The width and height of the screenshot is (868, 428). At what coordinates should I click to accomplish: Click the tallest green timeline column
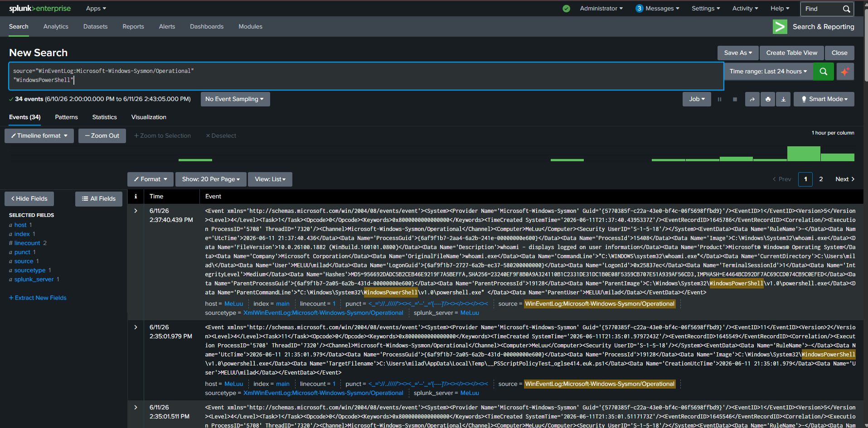[804, 154]
